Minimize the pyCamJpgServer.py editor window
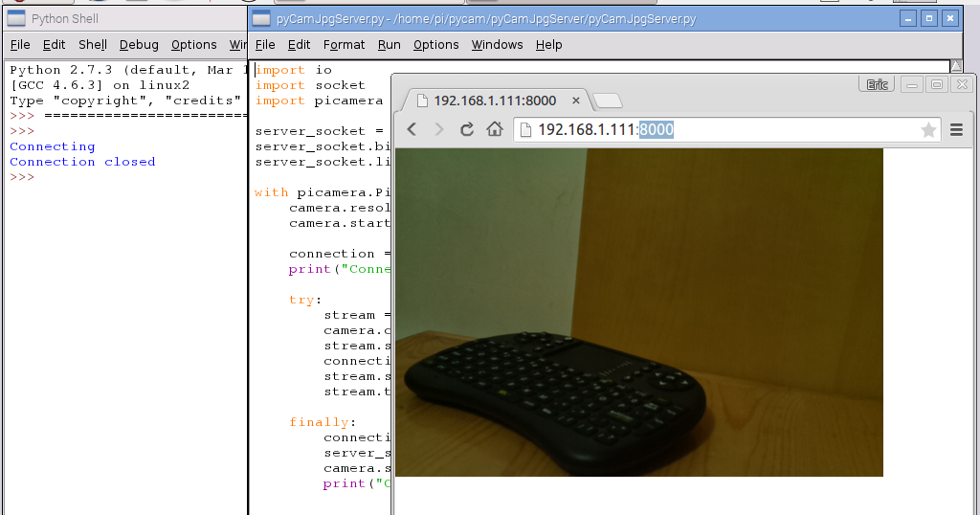Viewport: 980px width, 515px height. (908, 19)
